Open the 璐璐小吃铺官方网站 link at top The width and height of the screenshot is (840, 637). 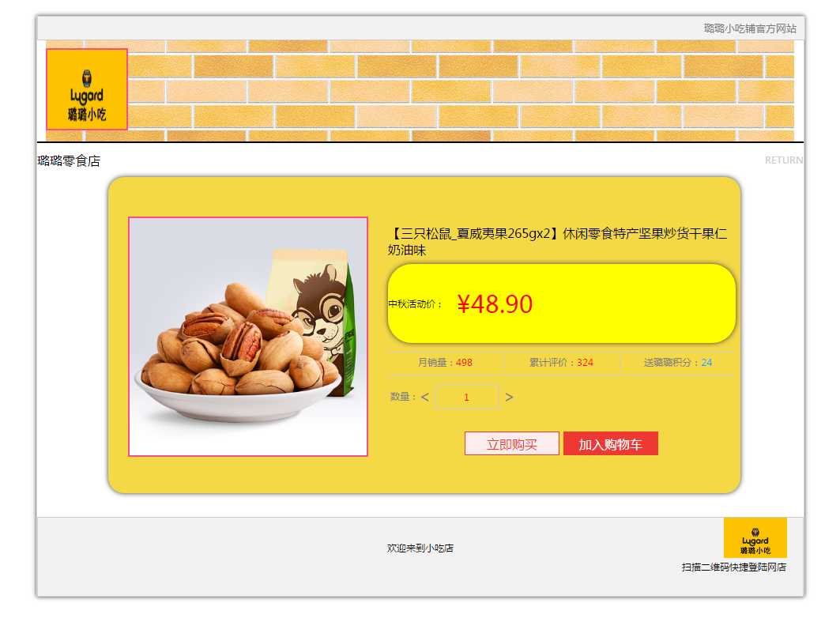pyautogui.click(x=750, y=28)
